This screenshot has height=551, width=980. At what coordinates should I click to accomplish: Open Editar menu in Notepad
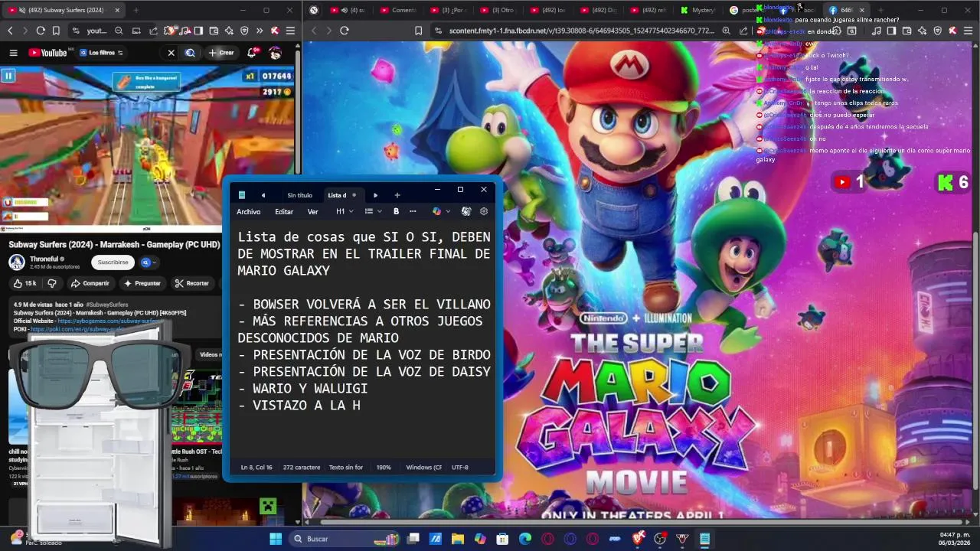point(284,211)
